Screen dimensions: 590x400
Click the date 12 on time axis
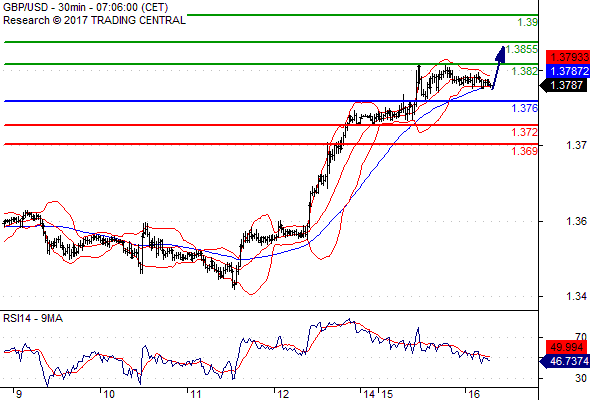(283, 394)
